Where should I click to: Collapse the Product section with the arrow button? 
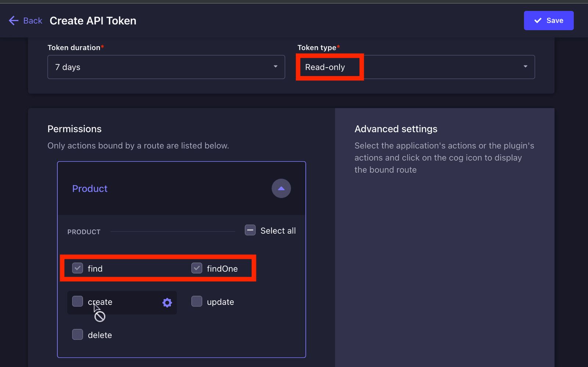[x=281, y=188]
